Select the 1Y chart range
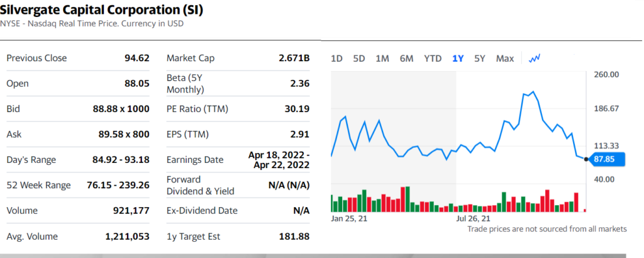Screen dimensions: 644x258 [458, 59]
